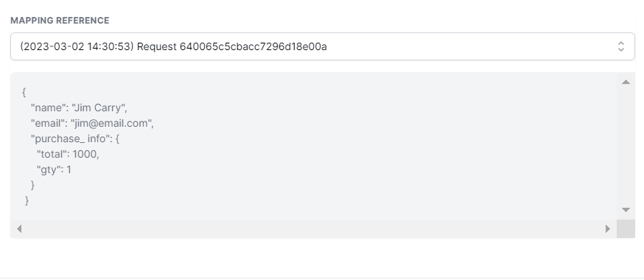Click the inner closing brace of purchase info
644x280 pixels.
33,185
